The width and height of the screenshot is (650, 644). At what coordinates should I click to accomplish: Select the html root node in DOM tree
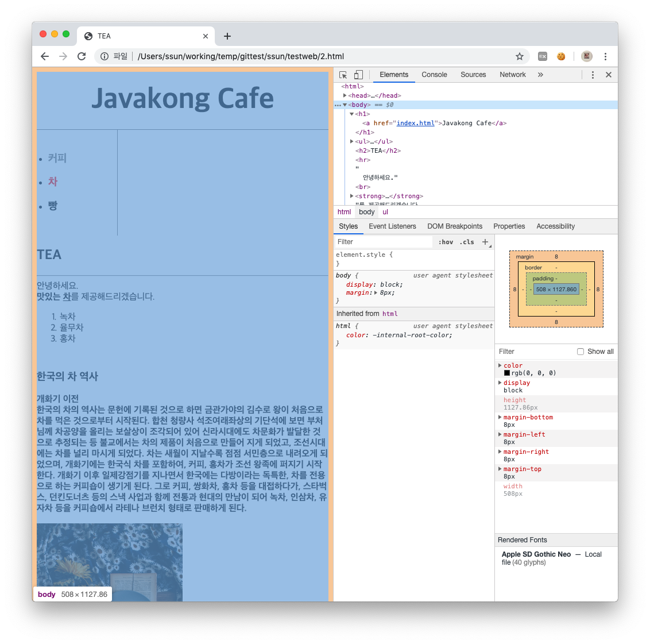pyautogui.click(x=353, y=86)
